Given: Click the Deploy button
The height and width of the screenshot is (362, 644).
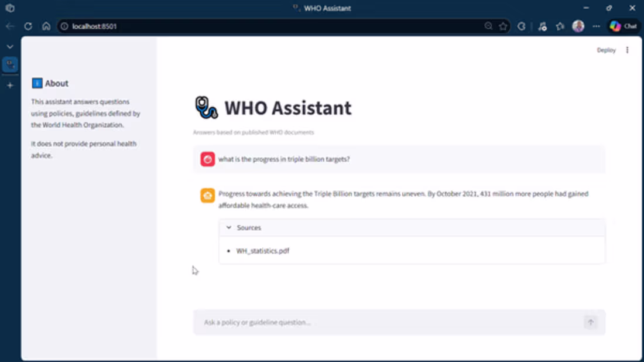Looking at the screenshot, I should (x=606, y=50).
